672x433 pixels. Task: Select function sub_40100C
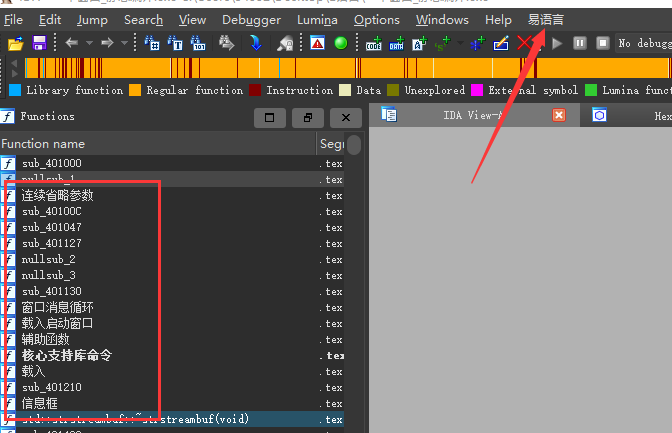point(172,211)
